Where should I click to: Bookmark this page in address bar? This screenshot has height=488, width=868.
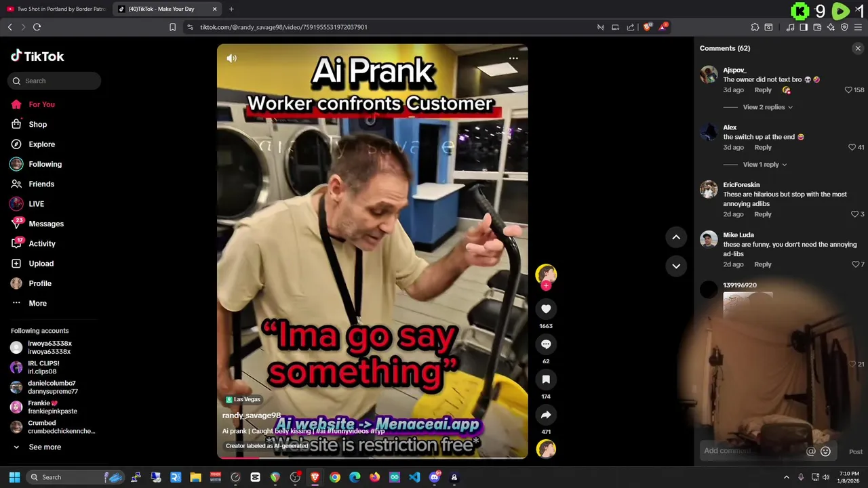point(172,27)
